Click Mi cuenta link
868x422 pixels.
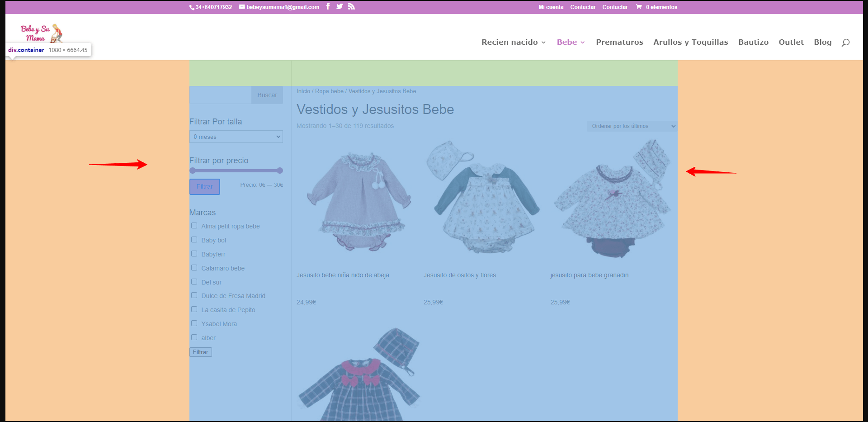coord(551,7)
